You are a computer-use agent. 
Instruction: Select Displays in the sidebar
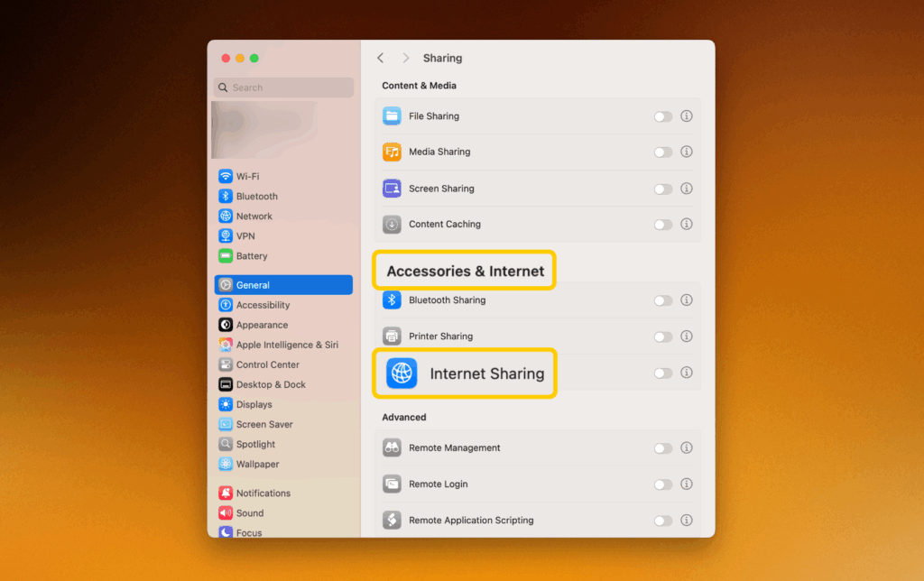click(254, 405)
